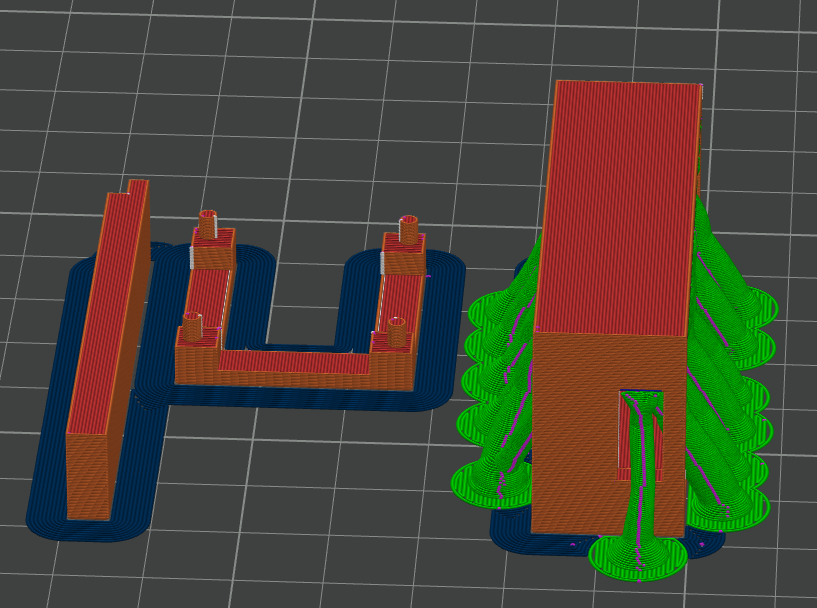This screenshot has height=608, width=817.
Task: Click the rectangular window cutout in the tall box
Action: (640, 436)
